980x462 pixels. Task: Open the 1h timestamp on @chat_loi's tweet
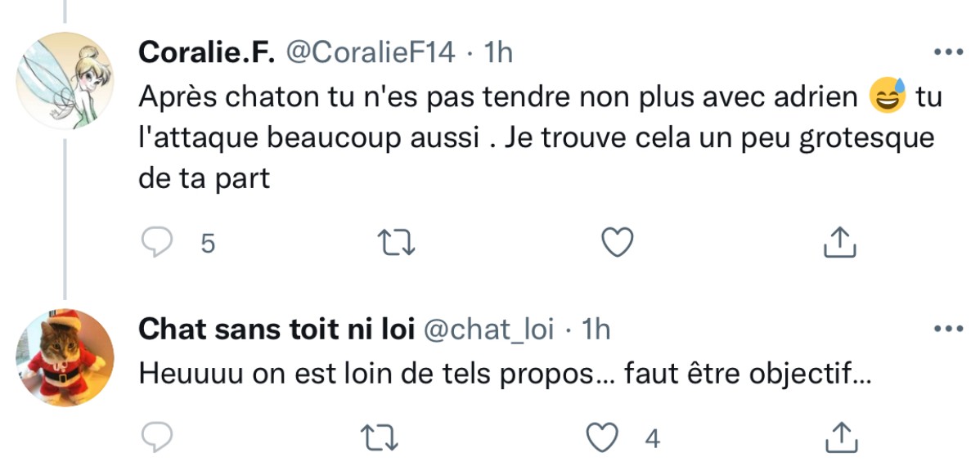click(x=595, y=330)
